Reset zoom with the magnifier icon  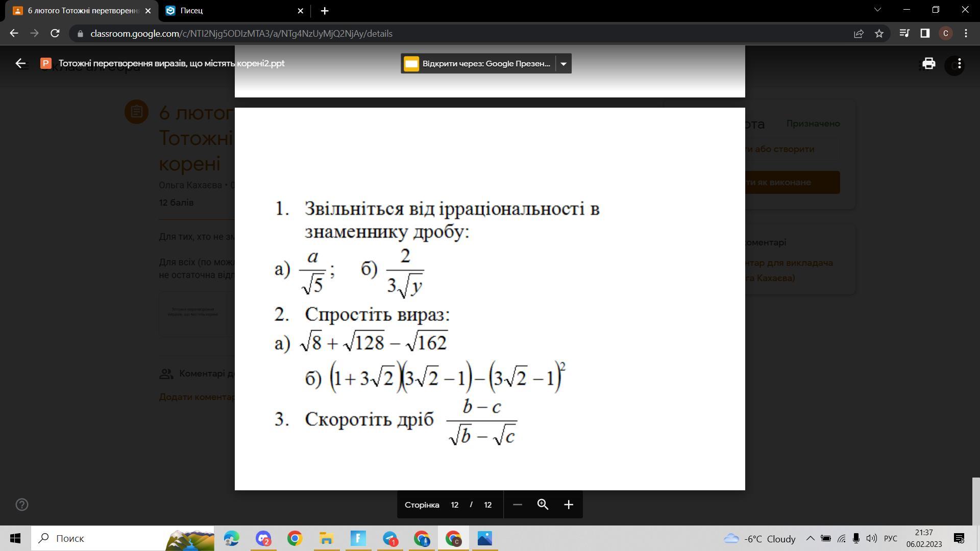[543, 505]
